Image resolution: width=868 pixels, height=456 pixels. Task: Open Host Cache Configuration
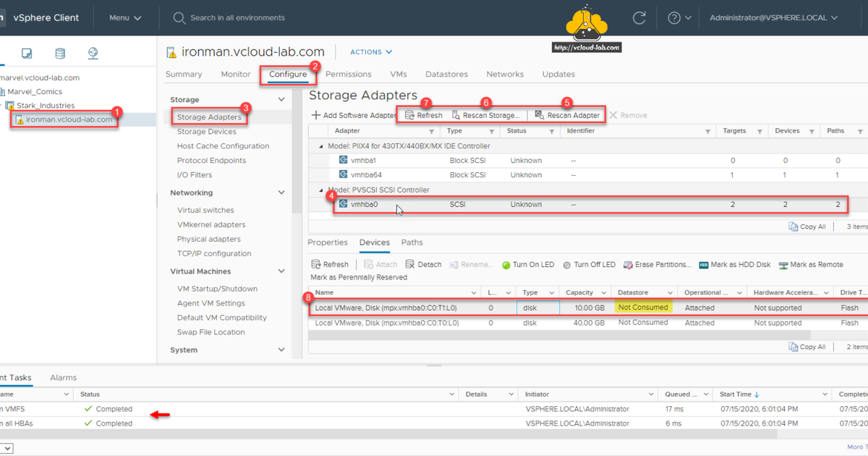[223, 145]
